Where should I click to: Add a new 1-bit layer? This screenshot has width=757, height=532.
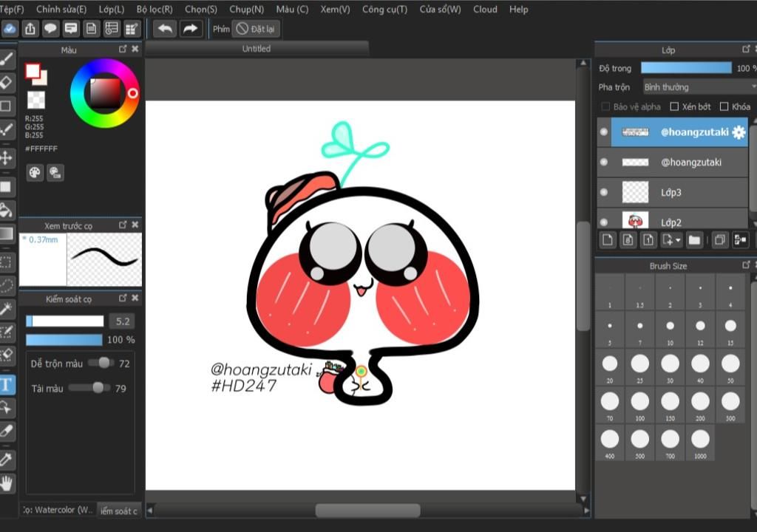click(x=648, y=240)
